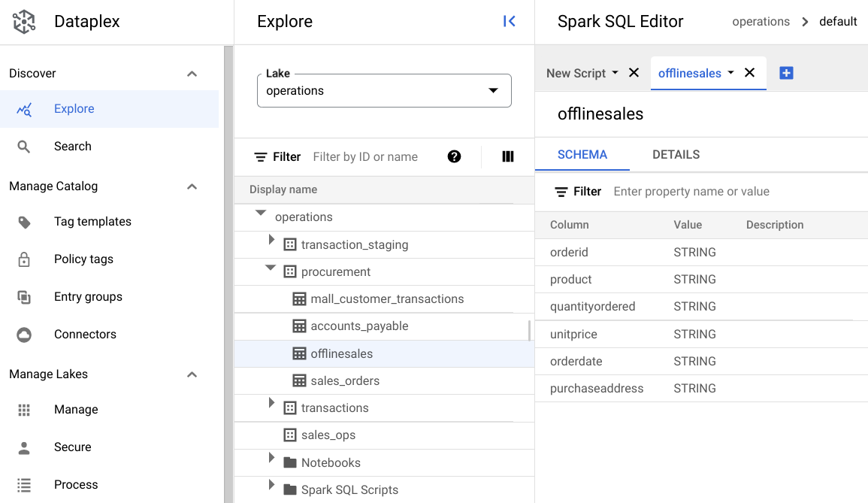Open Tag templates in sidebar
Screen dimensions: 868x503
coord(92,222)
